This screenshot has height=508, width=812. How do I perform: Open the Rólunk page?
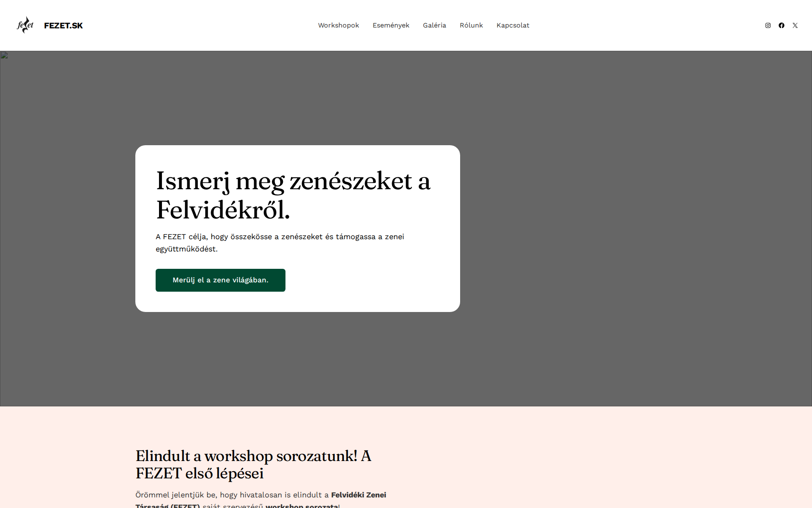(x=471, y=25)
